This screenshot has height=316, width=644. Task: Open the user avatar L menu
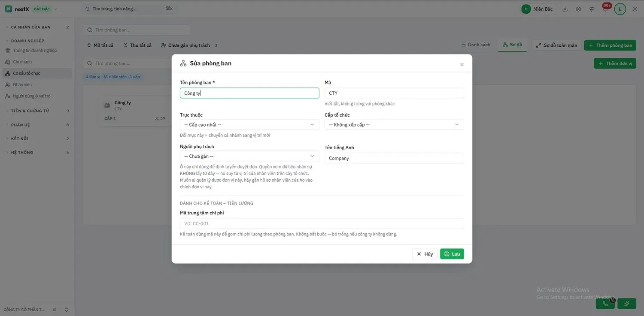point(620,9)
